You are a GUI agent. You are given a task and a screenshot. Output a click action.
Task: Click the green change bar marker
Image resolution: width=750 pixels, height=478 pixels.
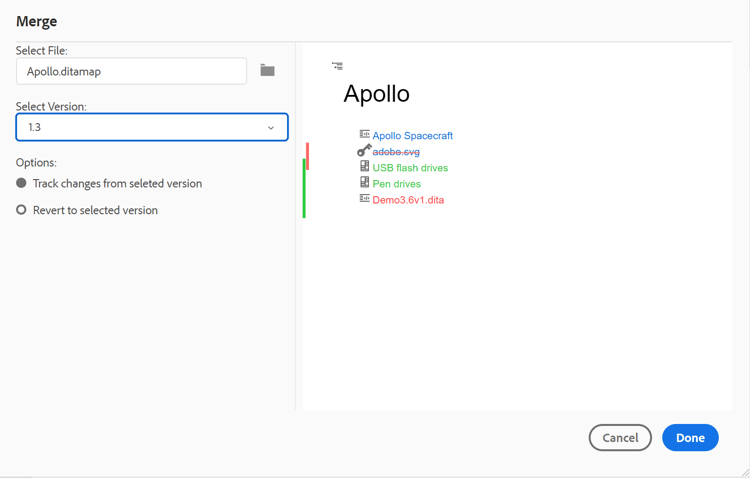304,190
